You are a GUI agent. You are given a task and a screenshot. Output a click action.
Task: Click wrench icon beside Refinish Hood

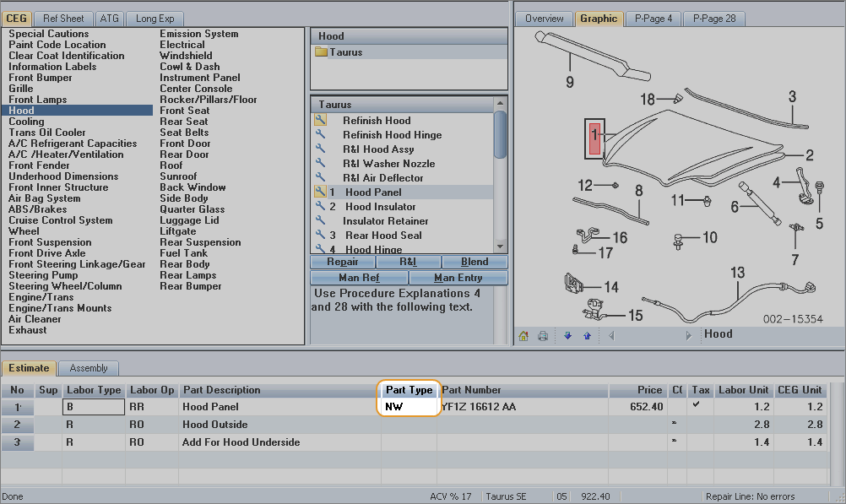320,121
